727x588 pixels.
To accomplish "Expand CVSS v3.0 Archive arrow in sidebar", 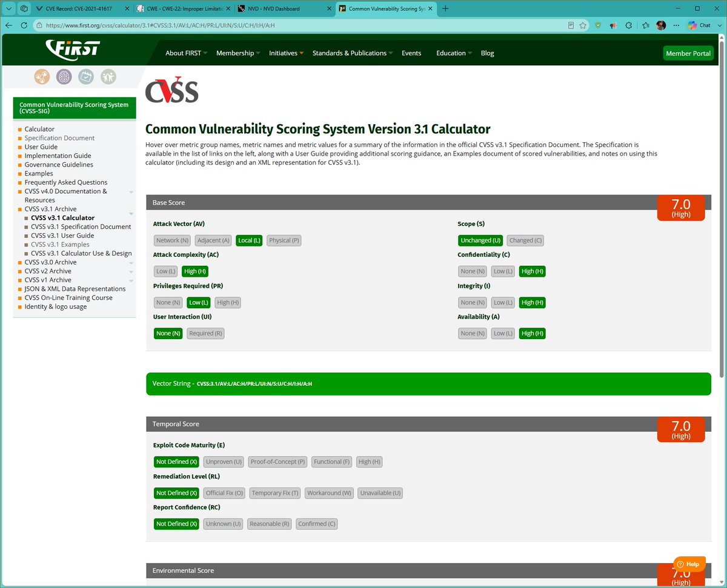I will coord(131,263).
